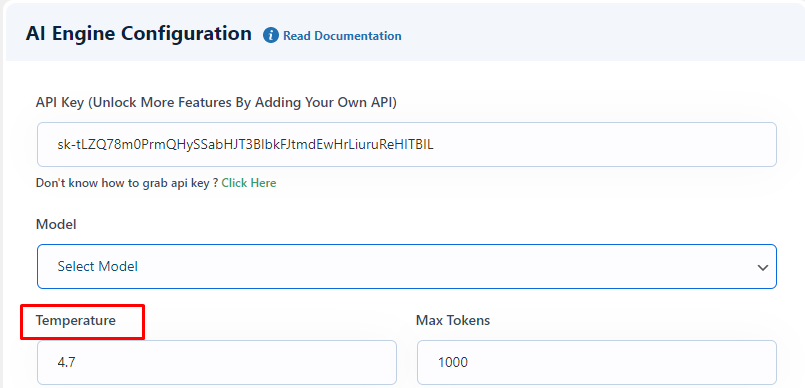Open the Read Documentation link
Viewport: 805px width, 388px height.
[x=342, y=36]
